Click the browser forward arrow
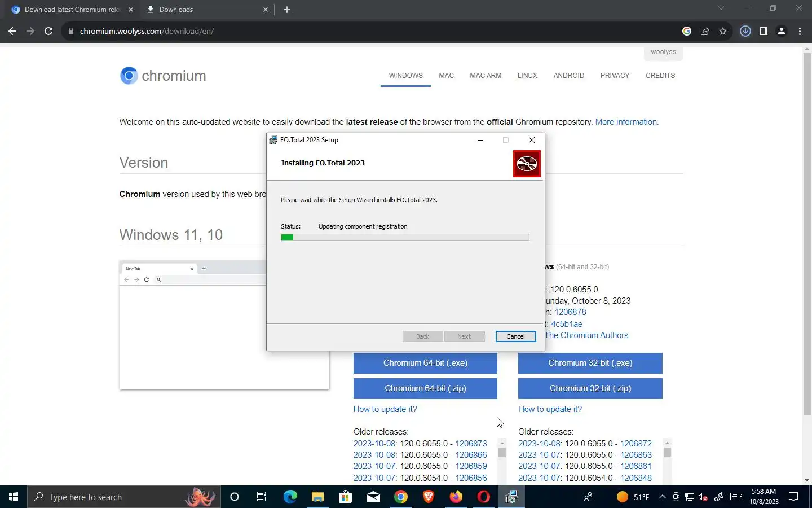 [x=30, y=31]
